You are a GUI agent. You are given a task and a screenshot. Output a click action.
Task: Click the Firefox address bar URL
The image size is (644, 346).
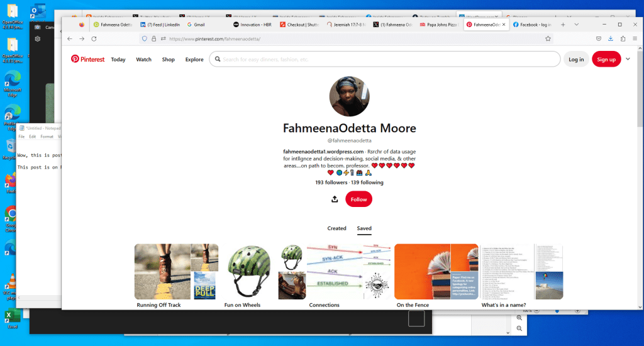[x=215, y=39]
